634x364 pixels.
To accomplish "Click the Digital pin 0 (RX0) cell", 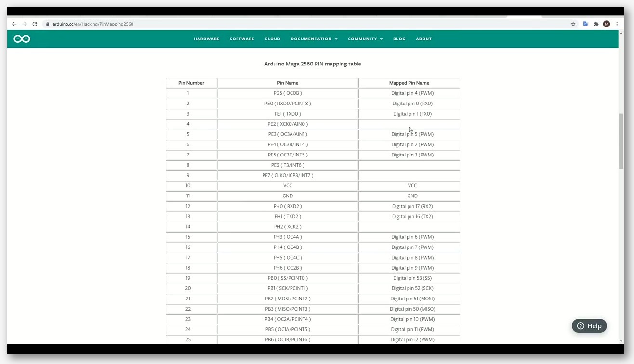I will pyautogui.click(x=409, y=104).
